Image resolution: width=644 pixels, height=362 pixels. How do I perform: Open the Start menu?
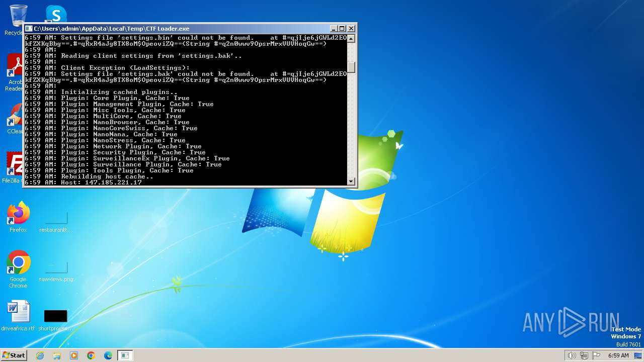(x=14, y=355)
